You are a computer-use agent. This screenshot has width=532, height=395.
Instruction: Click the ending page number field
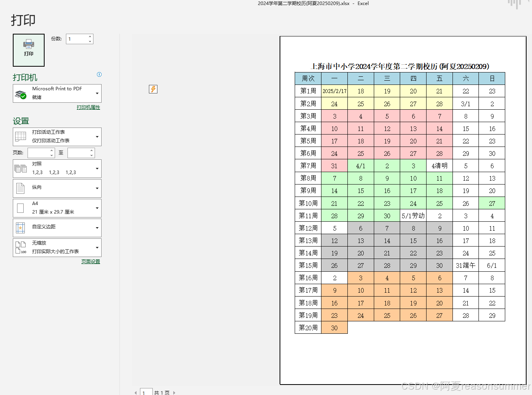point(79,153)
